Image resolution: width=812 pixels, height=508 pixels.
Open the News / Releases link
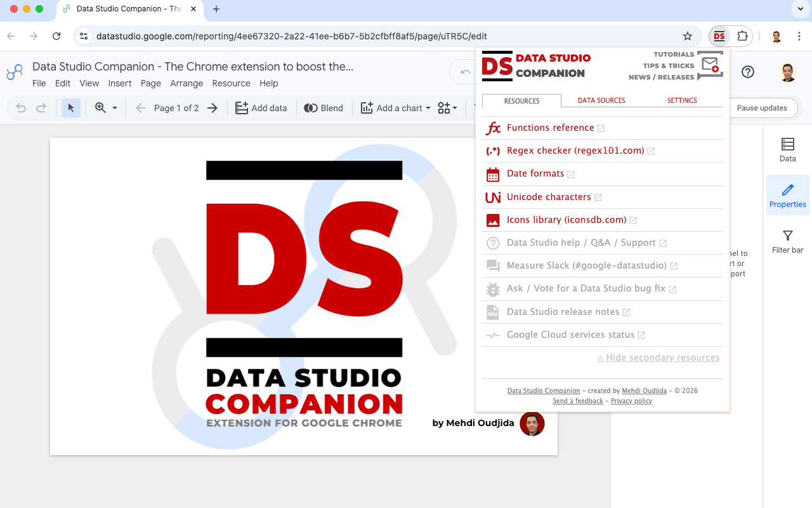click(662, 77)
